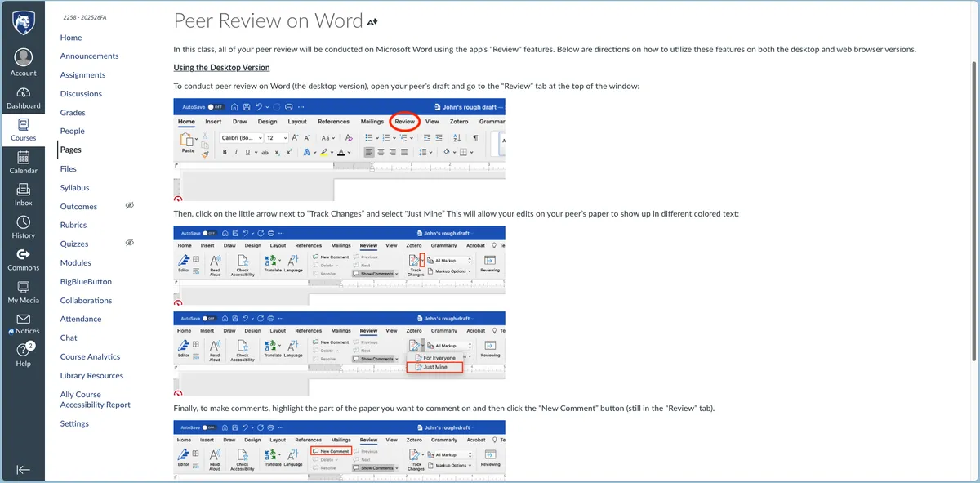Open My Media icon
This screenshot has height=483, width=980.
tap(23, 288)
